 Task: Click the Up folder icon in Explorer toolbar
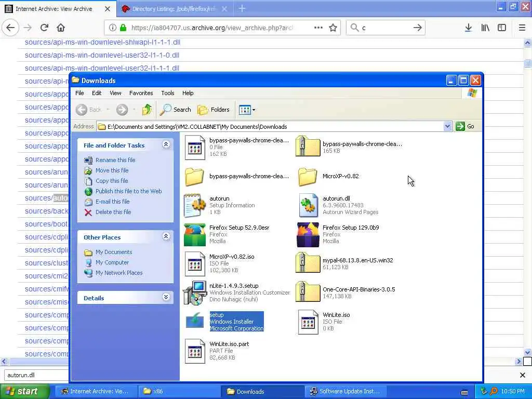pyautogui.click(x=147, y=110)
